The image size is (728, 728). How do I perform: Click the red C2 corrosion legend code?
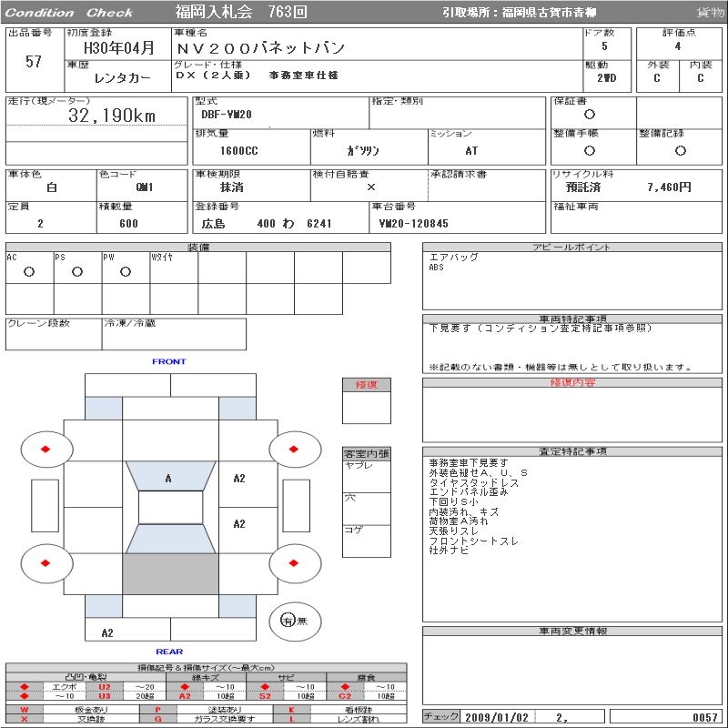pyautogui.click(x=345, y=696)
